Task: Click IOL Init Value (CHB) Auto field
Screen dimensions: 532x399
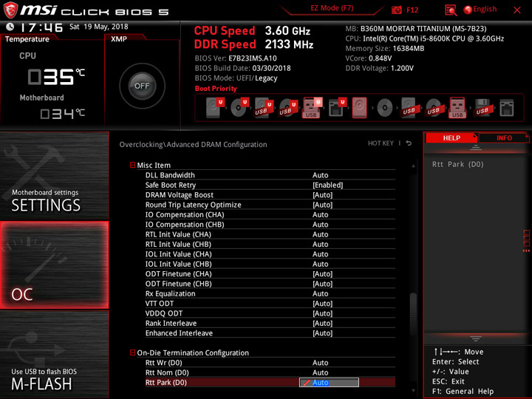Action: [x=320, y=264]
